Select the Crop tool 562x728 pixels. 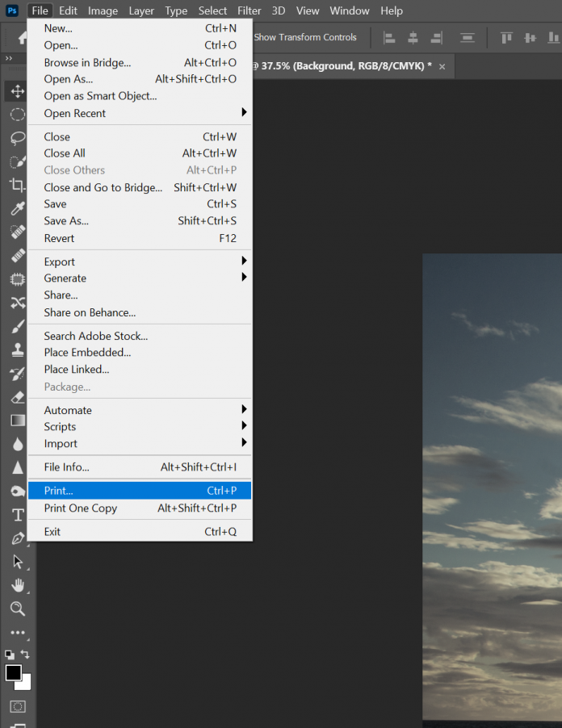[x=17, y=185]
